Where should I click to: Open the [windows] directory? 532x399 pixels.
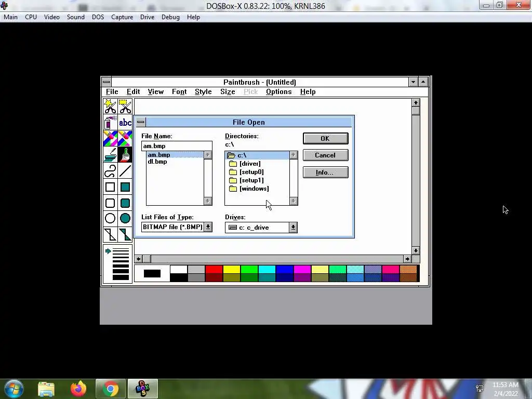pyautogui.click(x=254, y=189)
